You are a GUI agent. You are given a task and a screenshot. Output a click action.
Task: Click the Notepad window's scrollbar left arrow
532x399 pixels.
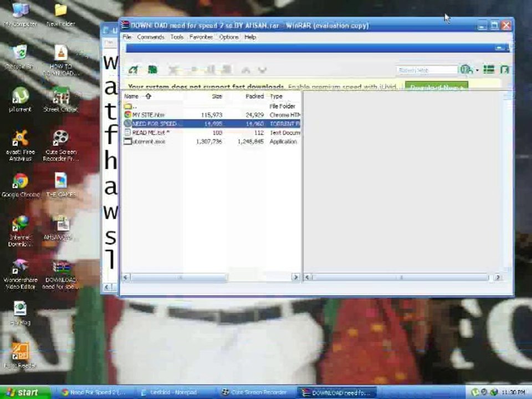pyautogui.click(x=107, y=287)
